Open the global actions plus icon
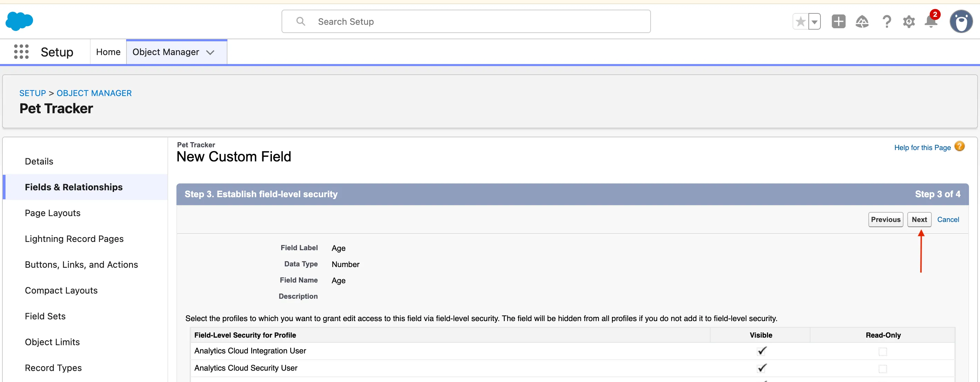Screen dimensions: 980x382 click(x=838, y=22)
